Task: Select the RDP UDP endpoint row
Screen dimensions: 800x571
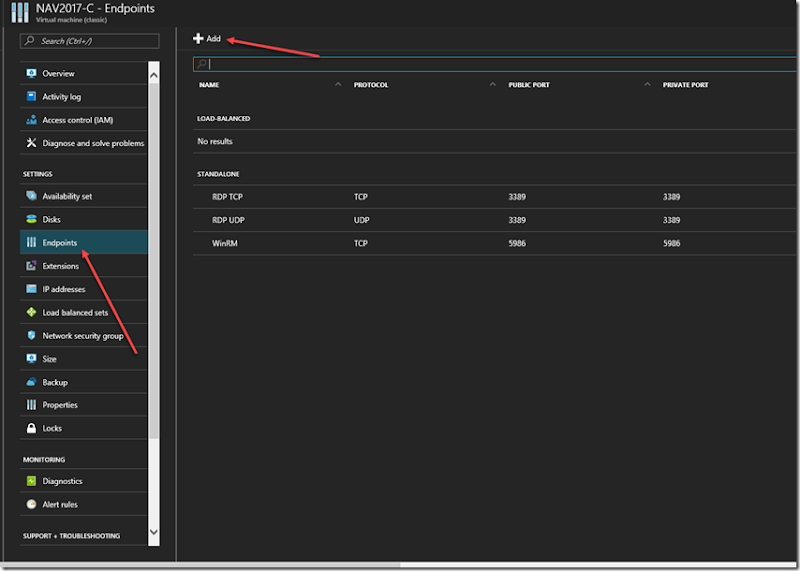Action: point(496,220)
